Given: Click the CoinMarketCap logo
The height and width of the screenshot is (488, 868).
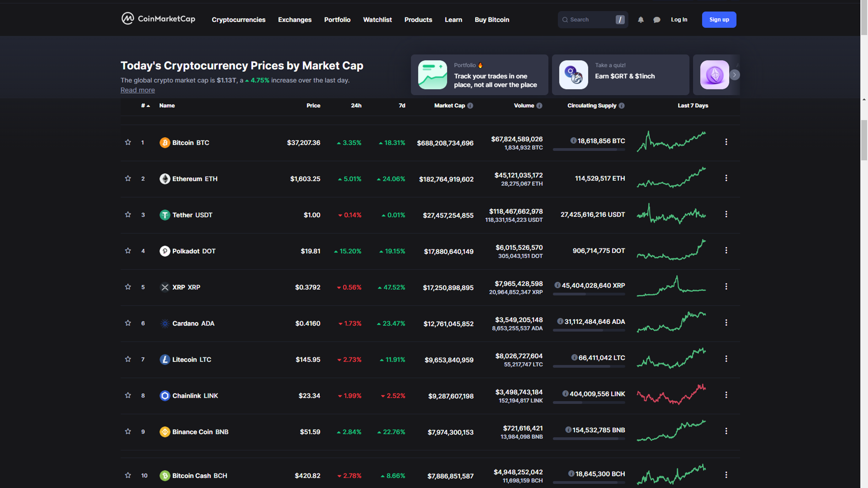Looking at the screenshot, I should coord(158,19).
